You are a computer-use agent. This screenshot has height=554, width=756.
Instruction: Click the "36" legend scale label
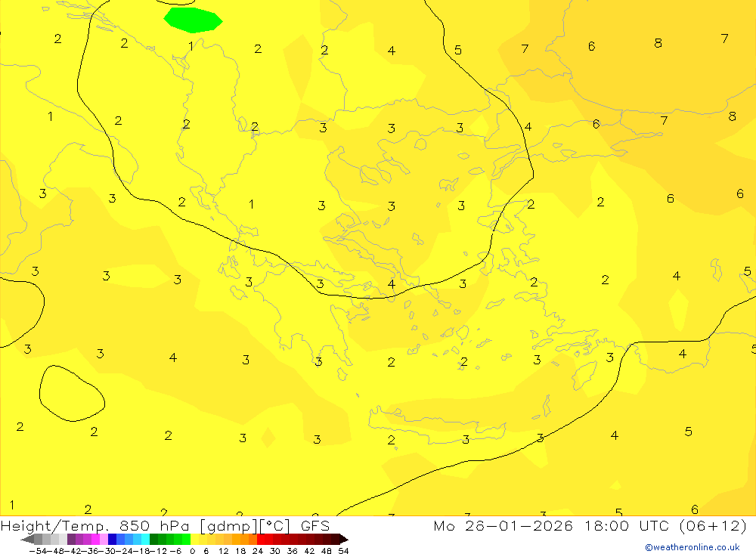tap(292, 551)
